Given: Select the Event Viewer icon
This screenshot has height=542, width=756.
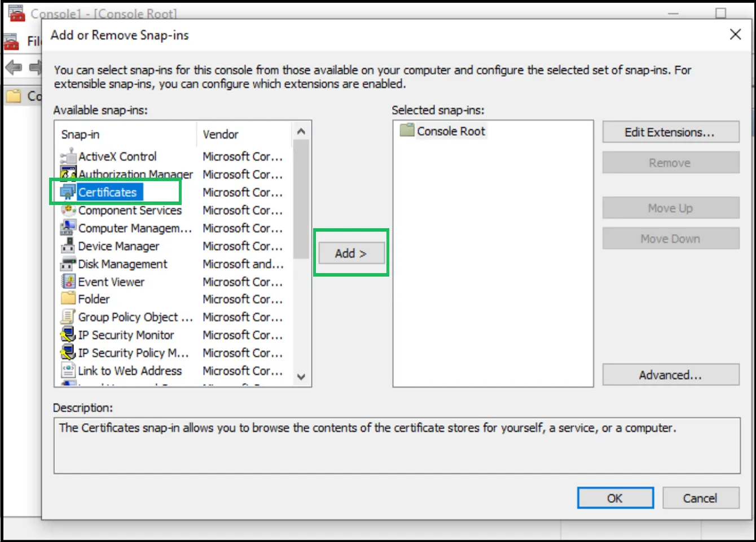Looking at the screenshot, I should click(68, 281).
